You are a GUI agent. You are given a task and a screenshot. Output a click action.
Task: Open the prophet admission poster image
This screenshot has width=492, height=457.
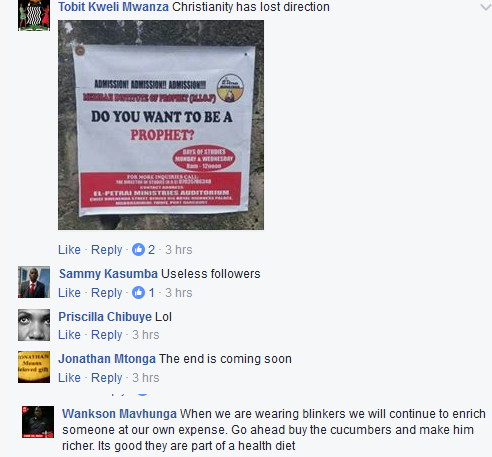(161, 125)
